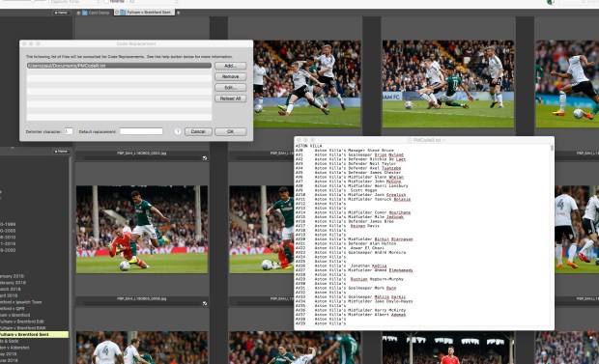Click the Midfielder Albert Adomah line
599x364 pixels.
coord(351,315)
